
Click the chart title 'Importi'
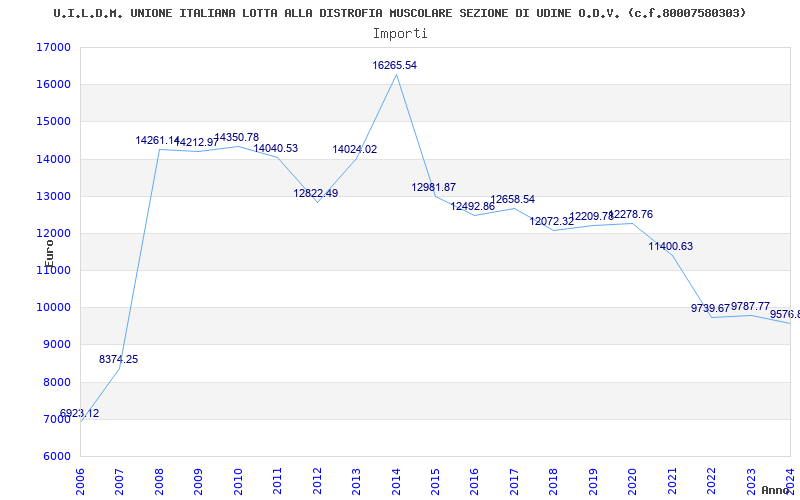399,34
